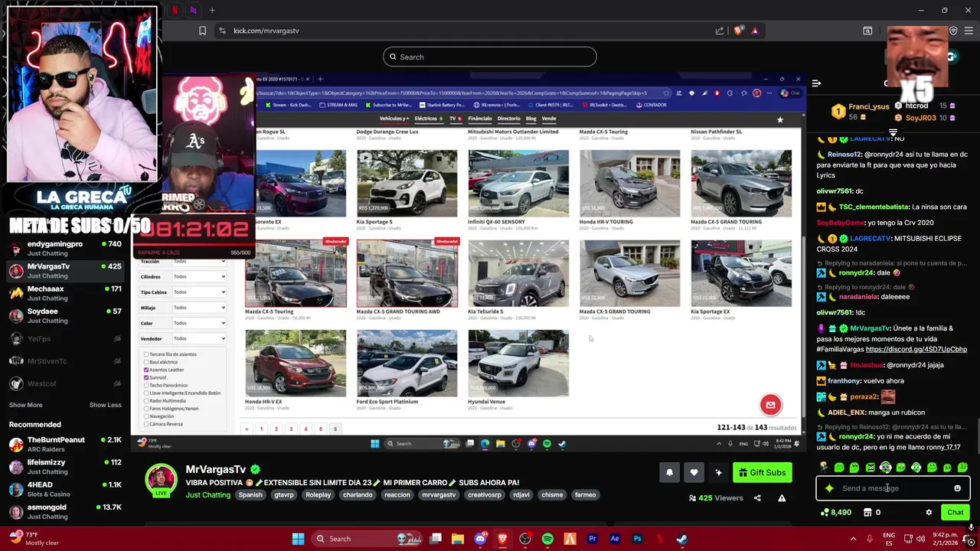Click the notification bell icon for MrVargasTv
980x551 pixels.
click(669, 472)
